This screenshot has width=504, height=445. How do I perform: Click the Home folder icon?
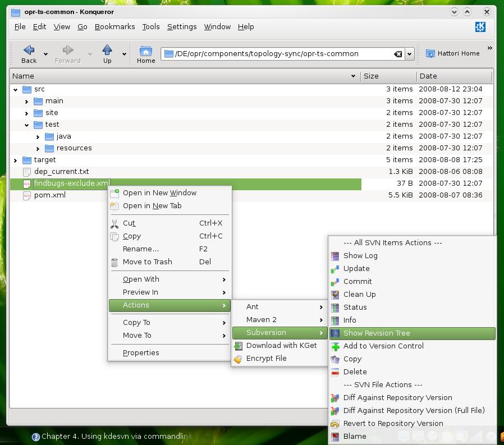tap(146, 51)
